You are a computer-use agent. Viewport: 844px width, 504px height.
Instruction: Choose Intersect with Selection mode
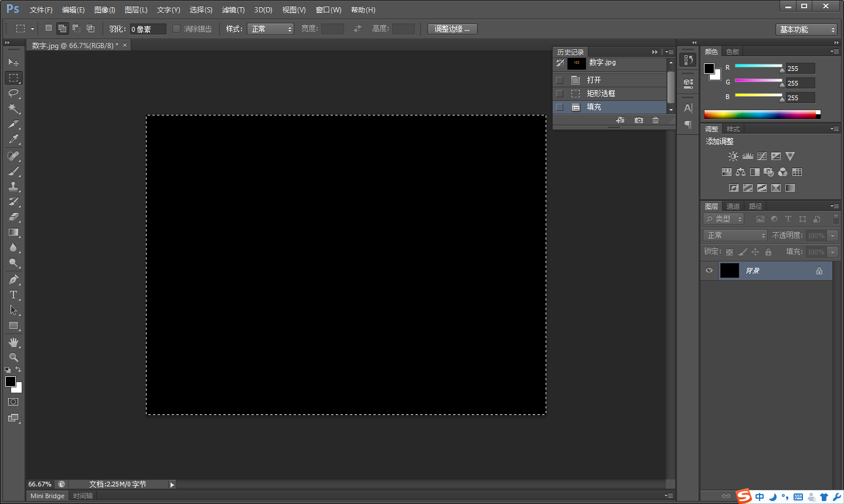[90, 28]
